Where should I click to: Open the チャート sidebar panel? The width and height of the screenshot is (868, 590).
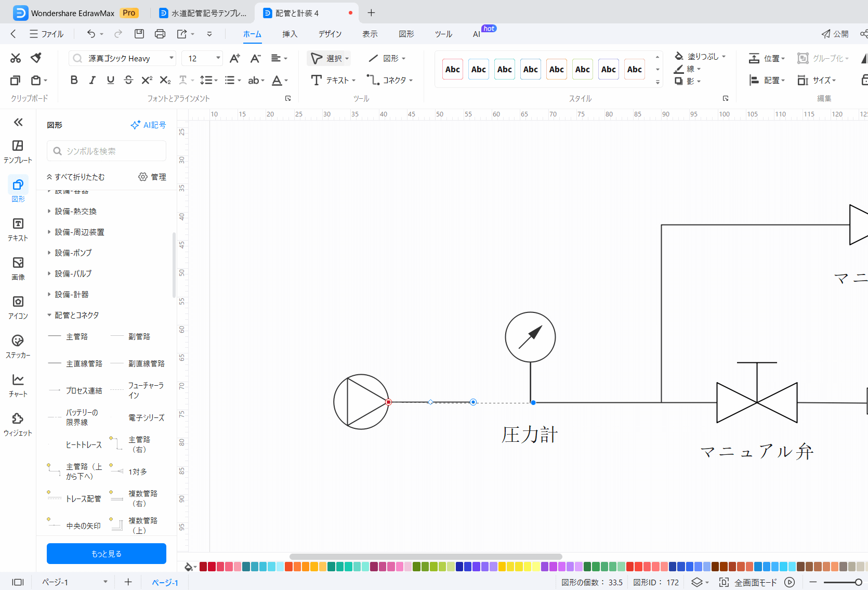pyautogui.click(x=18, y=384)
